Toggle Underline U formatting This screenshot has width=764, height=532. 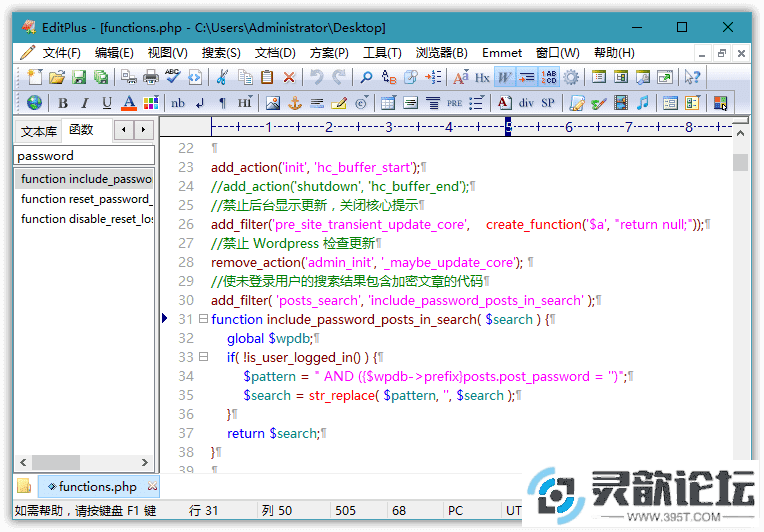coord(107,103)
